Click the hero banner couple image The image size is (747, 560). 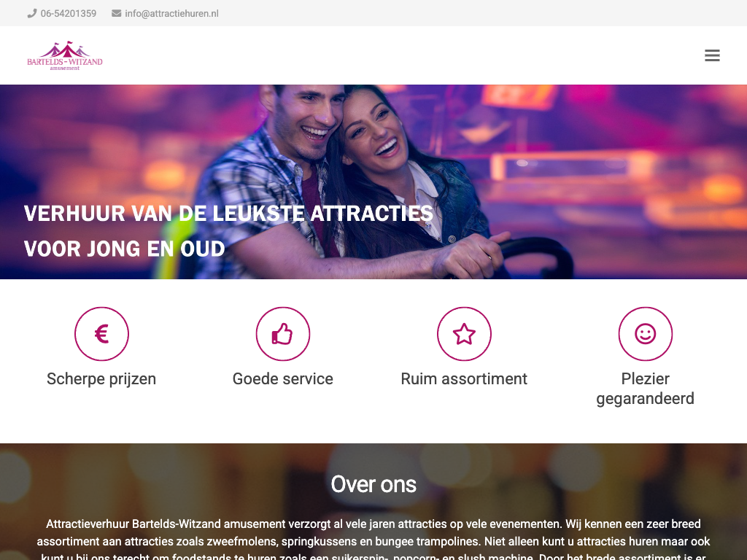(x=373, y=182)
